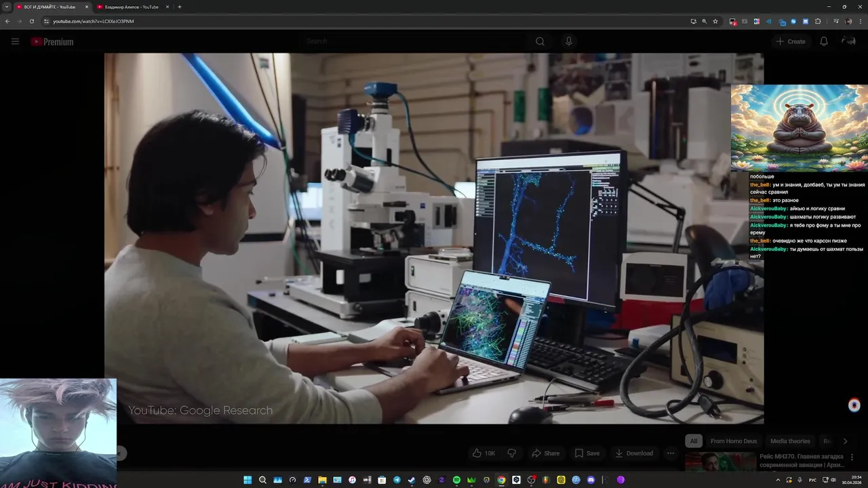Open the Рейс MH370 suggested video title
This screenshot has height=488, width=868.
click(802, 461)
